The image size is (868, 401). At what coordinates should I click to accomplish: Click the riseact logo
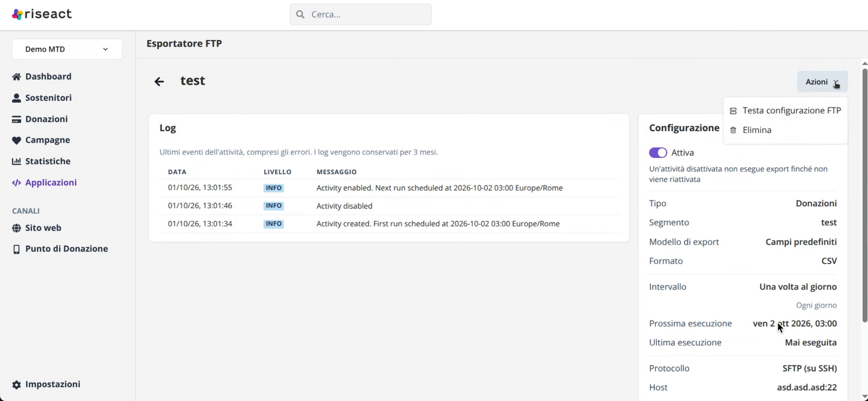coord(42,14)
